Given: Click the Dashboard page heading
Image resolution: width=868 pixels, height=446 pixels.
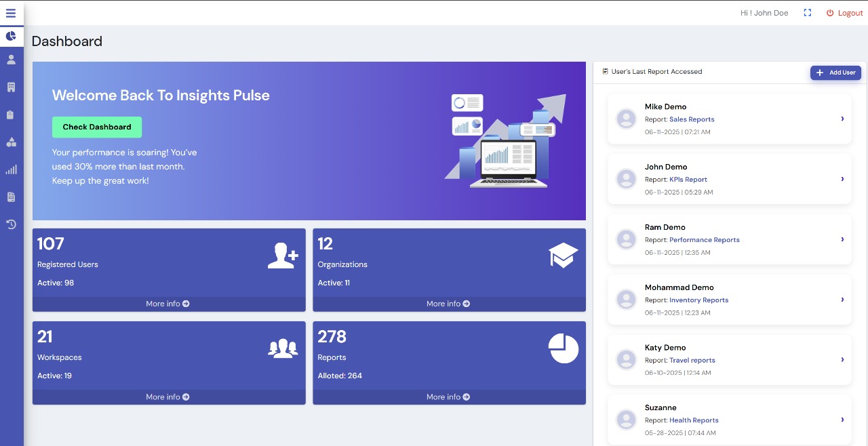Looking at the screenshot, I should 66,41.
